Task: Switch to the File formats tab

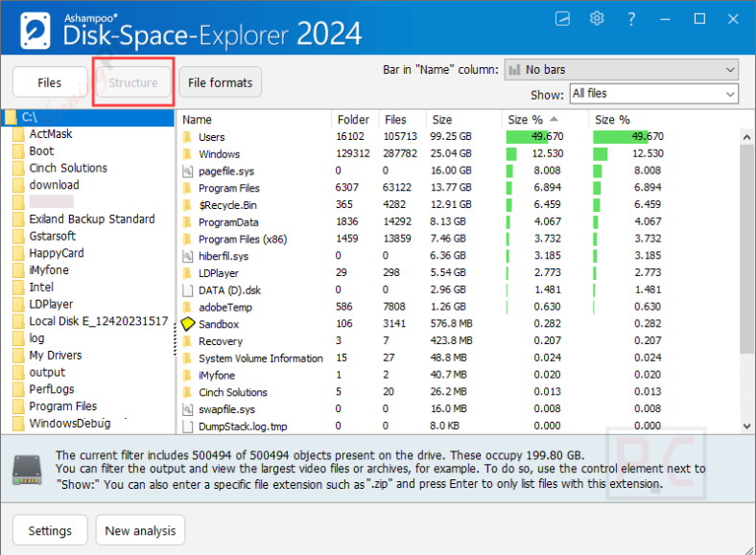Action: [x=221, y=82]
